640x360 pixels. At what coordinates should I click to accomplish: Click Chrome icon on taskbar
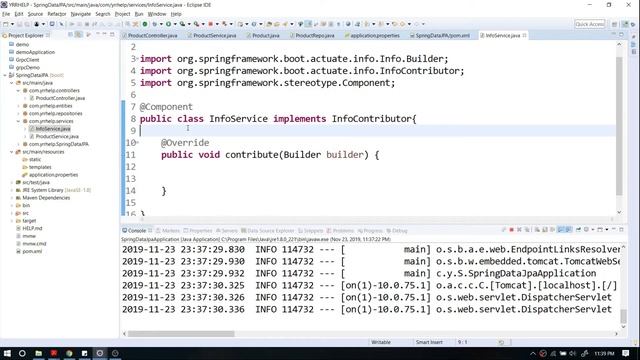69,353
